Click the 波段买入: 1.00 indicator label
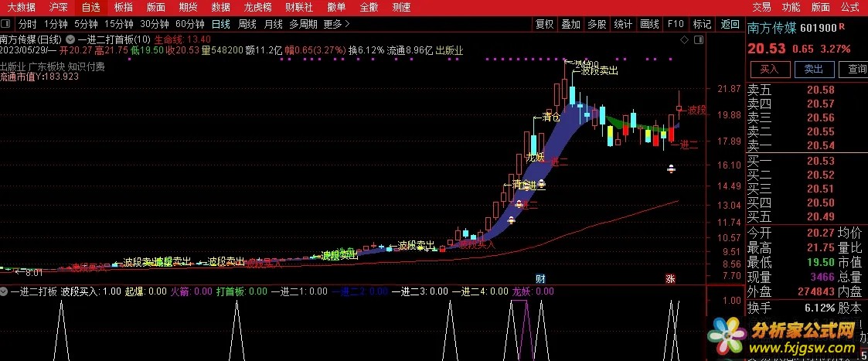Image resolution: width=868 pixels, height=361 pixels. 90,291
